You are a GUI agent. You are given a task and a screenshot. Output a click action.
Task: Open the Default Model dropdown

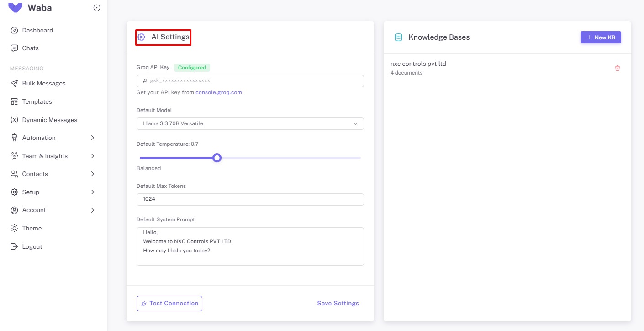point(250,123)
